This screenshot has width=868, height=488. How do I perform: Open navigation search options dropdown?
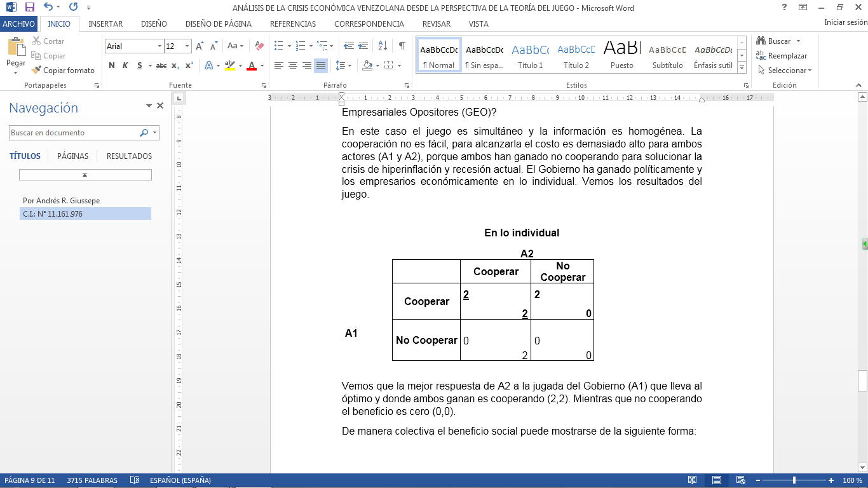point(155,133)
